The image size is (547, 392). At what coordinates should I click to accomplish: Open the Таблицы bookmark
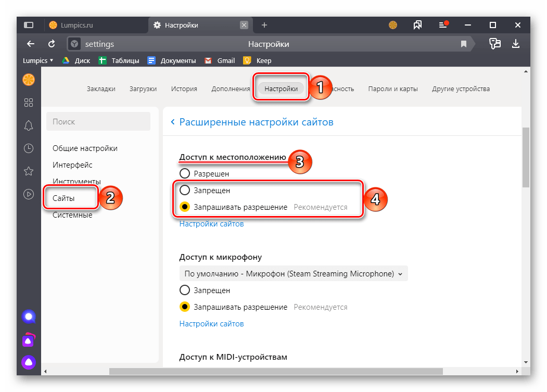click(x=119, y=61)
